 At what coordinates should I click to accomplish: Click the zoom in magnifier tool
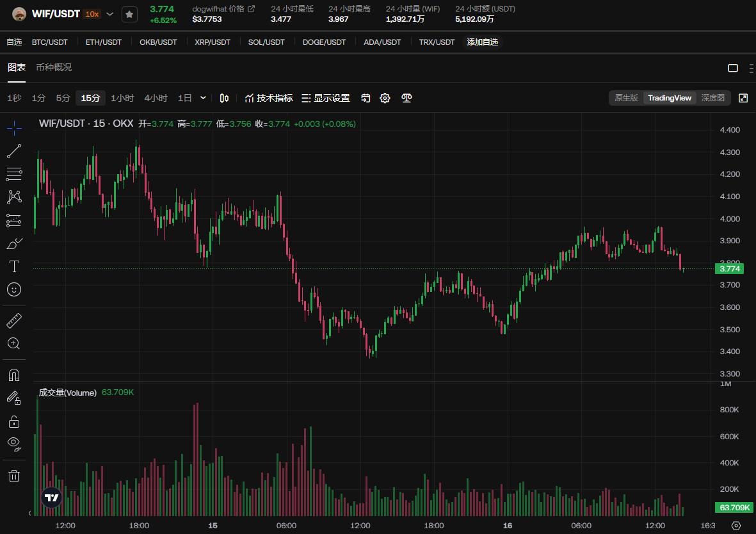(14, 344)
